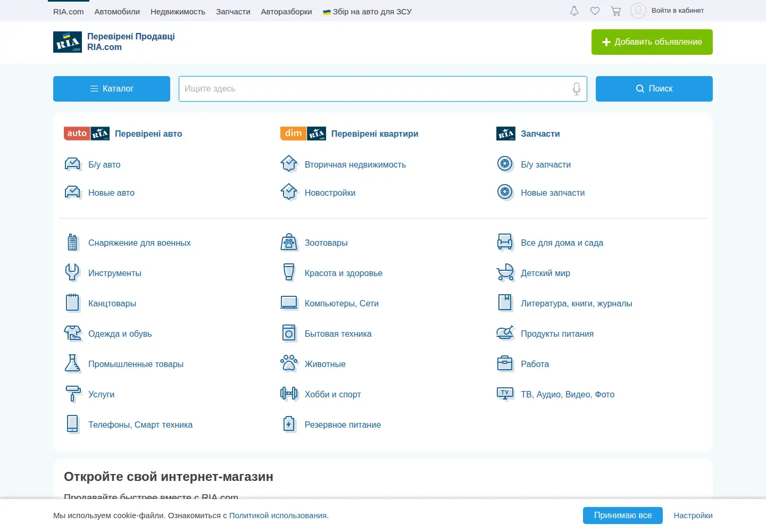This screenshot has width=766, height=532.
Task: Click Животные paw print icon
Action: (289, 364)
